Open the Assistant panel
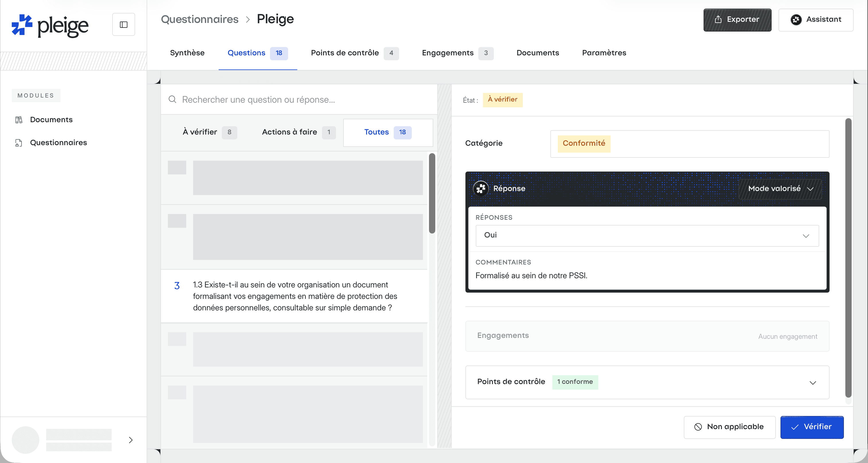The height and width of the screenshot is (463, 868). pos(815,20)
